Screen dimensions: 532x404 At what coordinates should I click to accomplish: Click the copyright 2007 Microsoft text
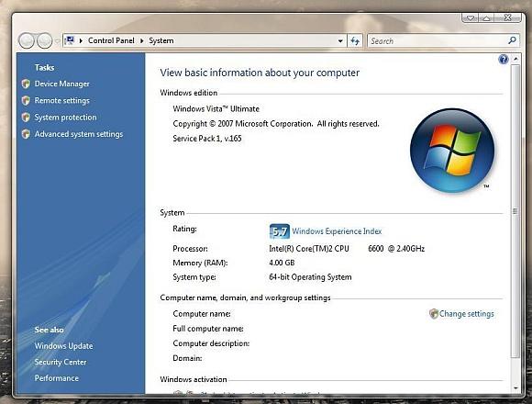[x=276, y=124]
